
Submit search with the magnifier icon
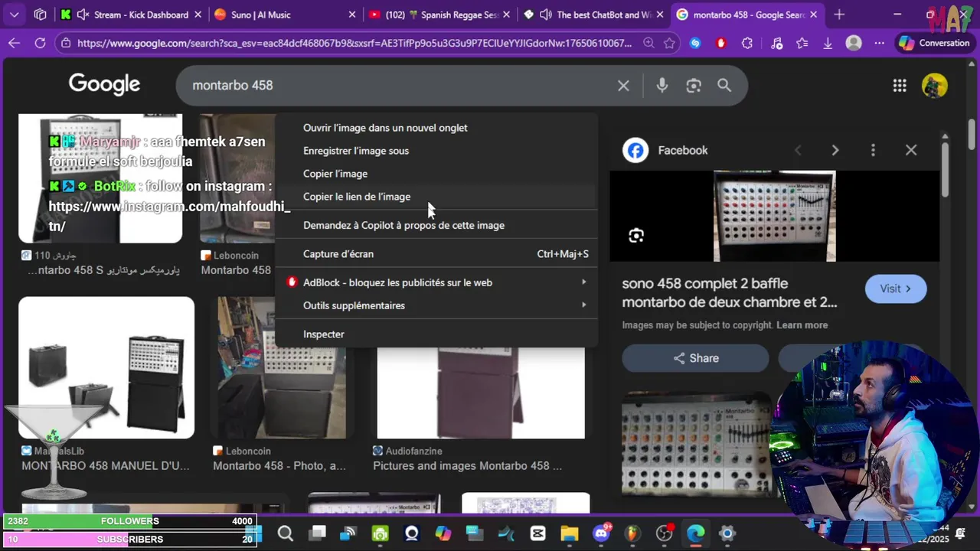pyautogui.click(x=724, y=86)
